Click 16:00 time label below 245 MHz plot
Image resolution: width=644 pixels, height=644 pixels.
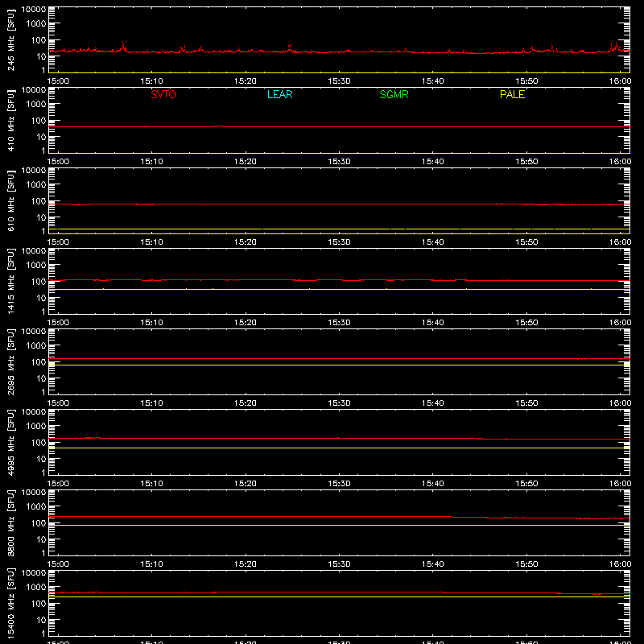tap(620, 81)
